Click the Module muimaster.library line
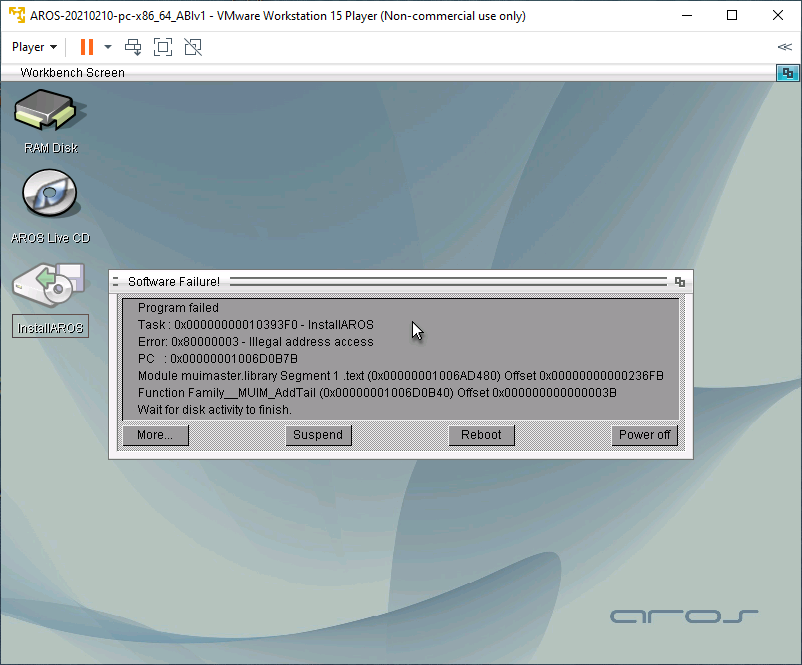 point(400,376)
